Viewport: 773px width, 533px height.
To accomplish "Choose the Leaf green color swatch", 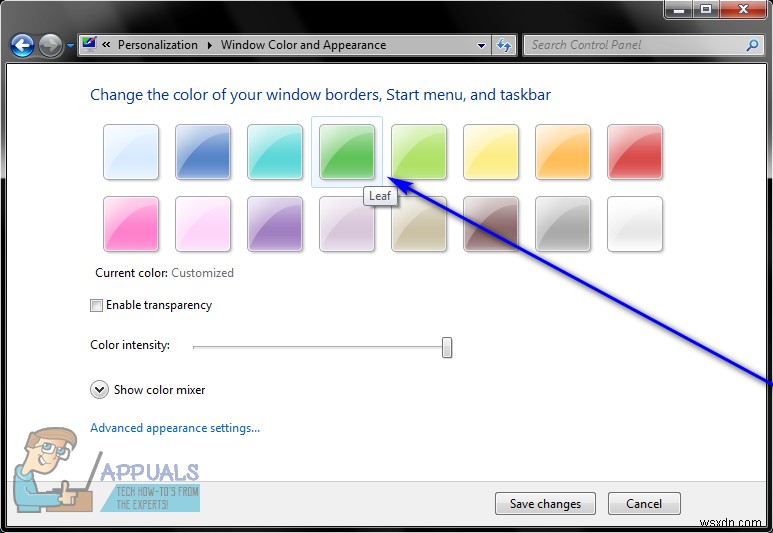I will (347, 152).
